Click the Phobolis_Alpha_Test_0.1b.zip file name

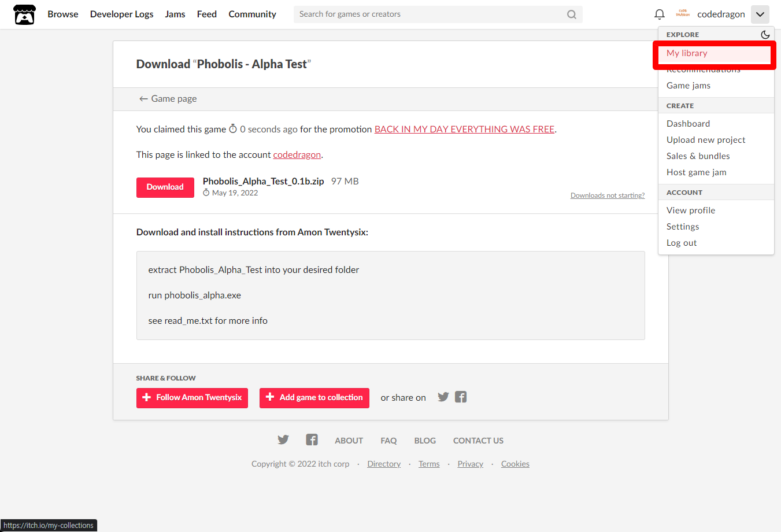263,182
